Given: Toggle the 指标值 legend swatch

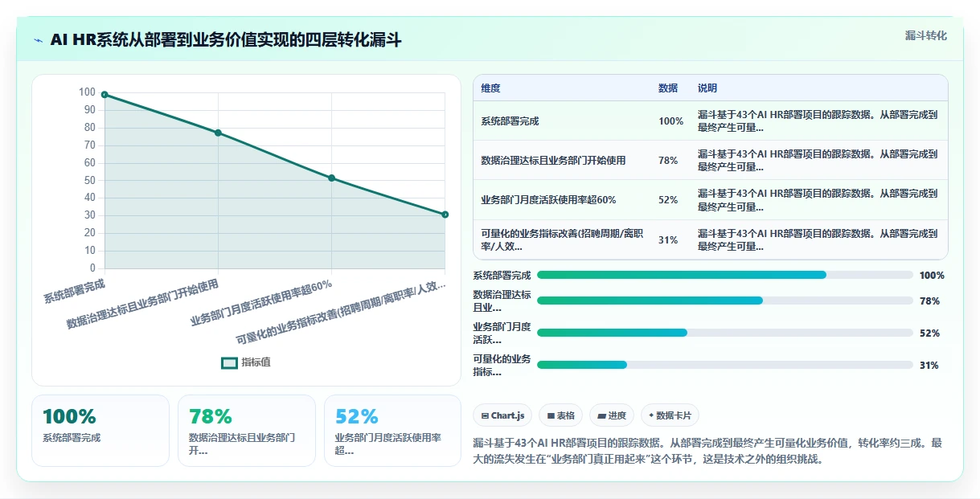Looking at the screenshot, I should [x=229, y=362].
